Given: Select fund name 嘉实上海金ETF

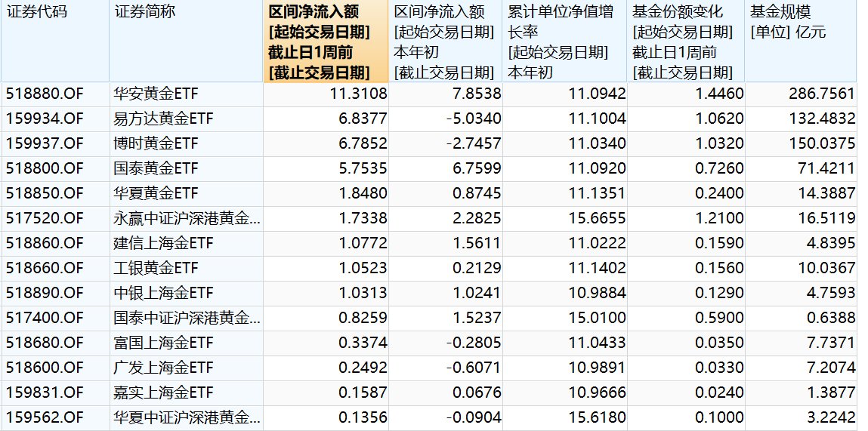Looking at the screenshot, I should pyautogui.click(x=163, y=393).
